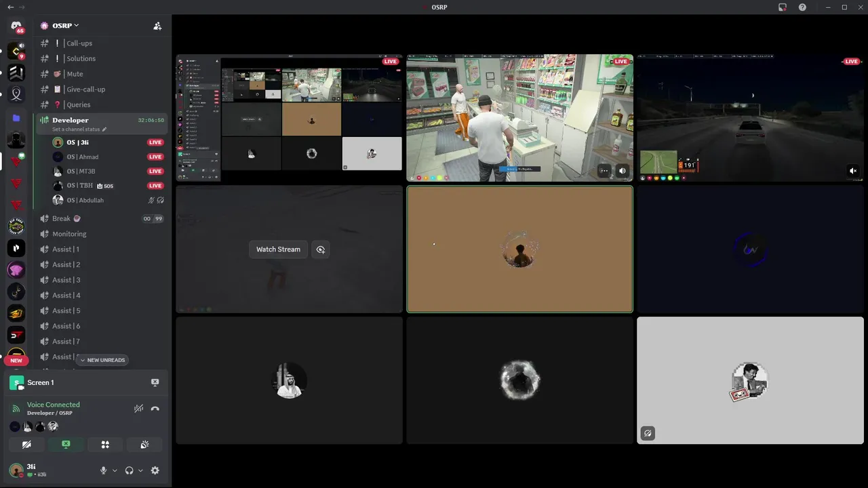Open Discord direct messages home icon
The image size is (868, 488).
click(x=16, y=27)
